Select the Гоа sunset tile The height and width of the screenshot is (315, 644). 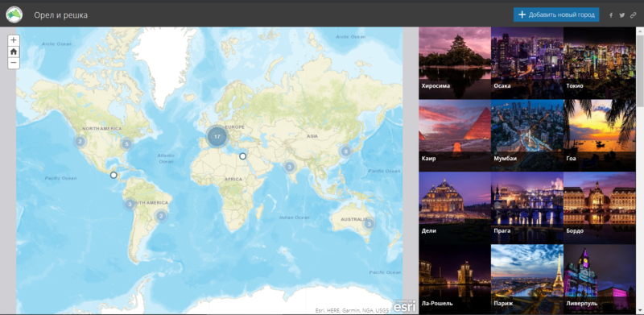click(x=599, y=135)
